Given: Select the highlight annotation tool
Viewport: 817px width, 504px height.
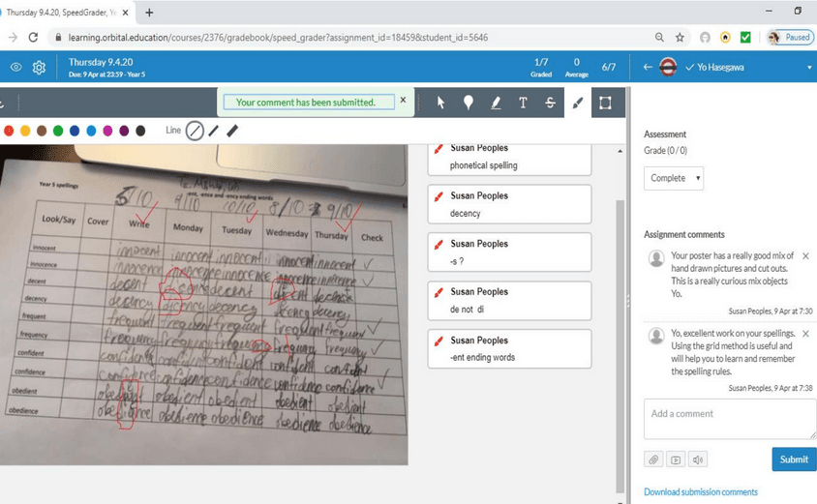Looking at the screenshot, I should click(496, 103).
